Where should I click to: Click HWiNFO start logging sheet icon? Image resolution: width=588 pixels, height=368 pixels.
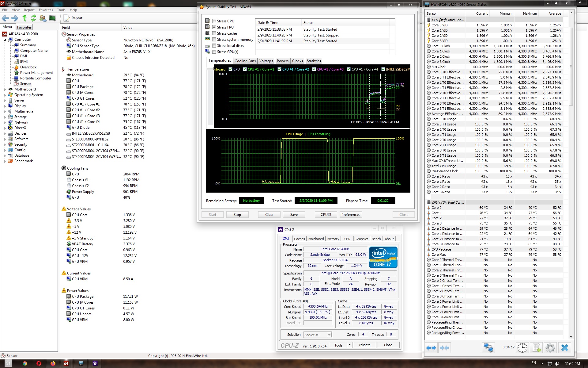(536, 348)
